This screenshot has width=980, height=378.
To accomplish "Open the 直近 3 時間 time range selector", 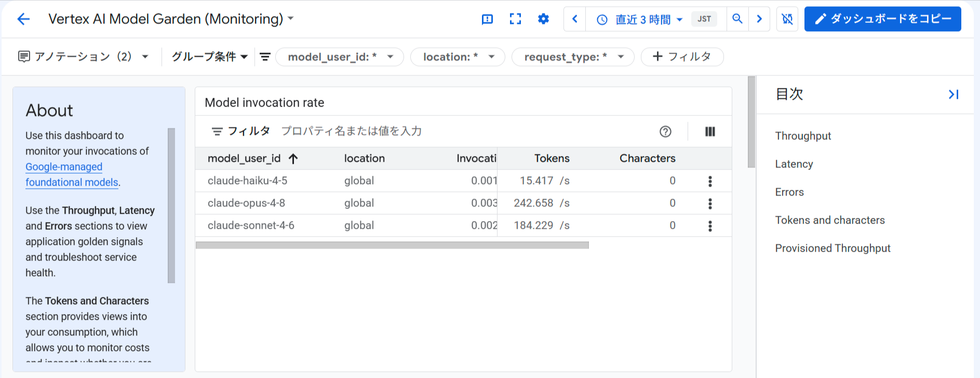I will pos(639,20).
